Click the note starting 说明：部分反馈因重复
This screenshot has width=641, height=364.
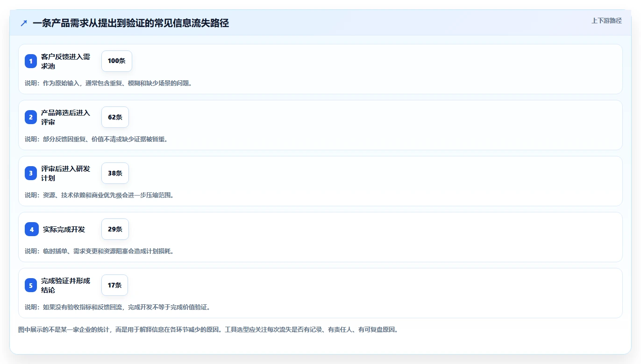(96, 139)
